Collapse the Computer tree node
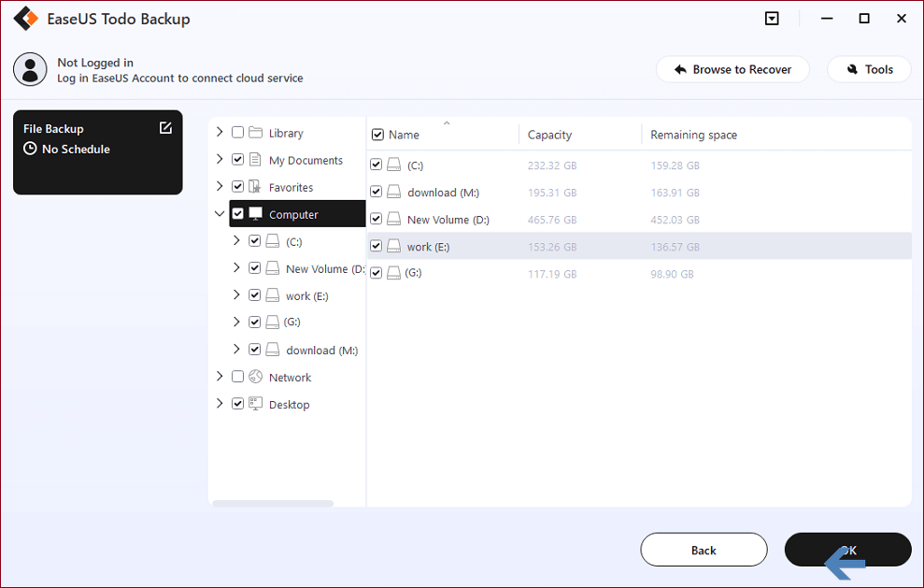This screenshot has height=588, width=924. (x=220, y=213)
